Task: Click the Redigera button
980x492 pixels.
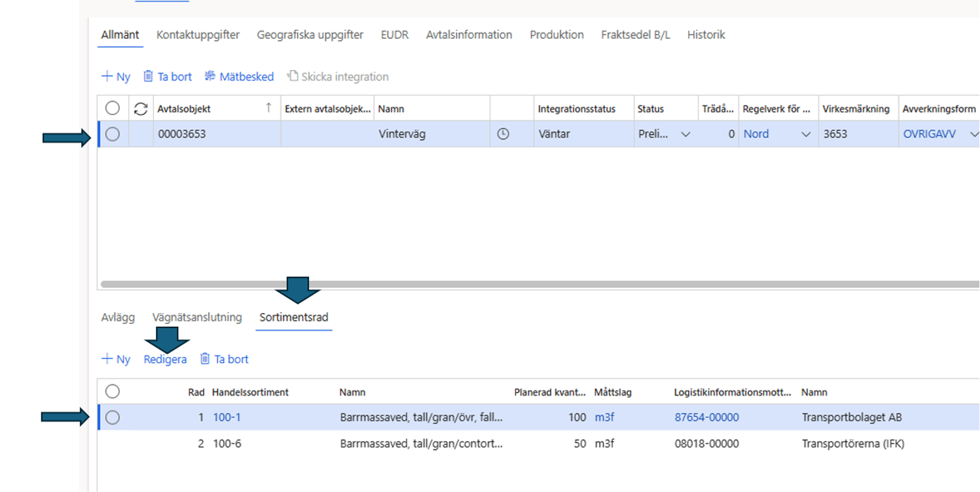Action: [165, 359]
